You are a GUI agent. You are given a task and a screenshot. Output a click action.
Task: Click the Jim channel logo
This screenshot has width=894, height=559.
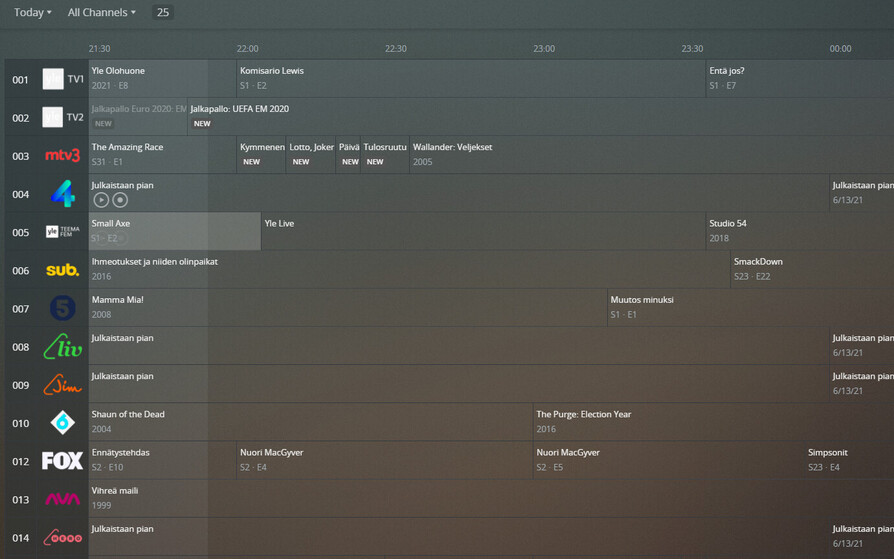click(x=63, y=384)
